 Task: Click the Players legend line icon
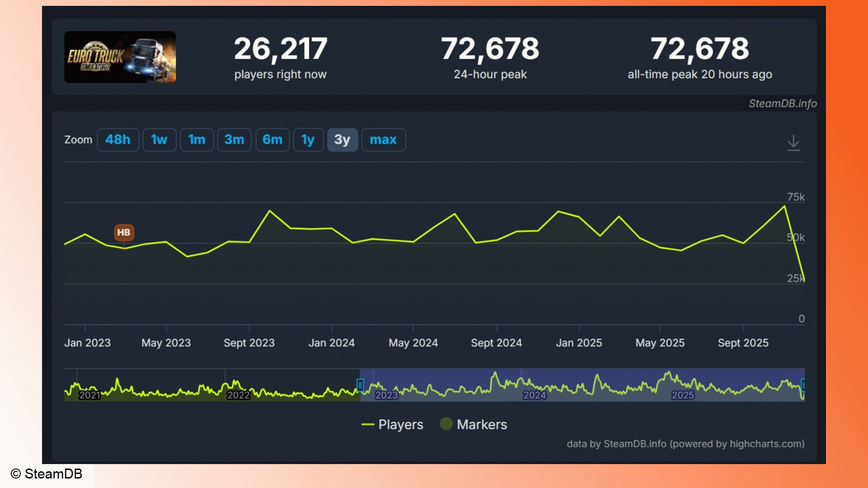tap(368, 424)
